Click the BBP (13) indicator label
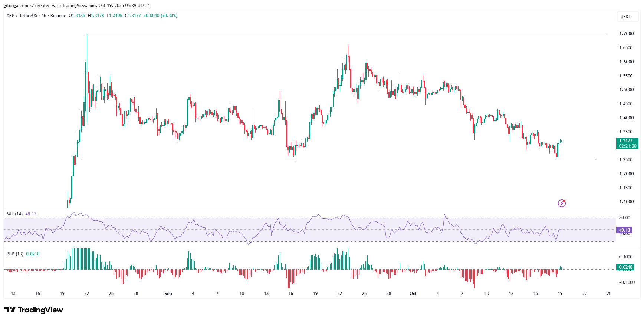 click(15, 254)
